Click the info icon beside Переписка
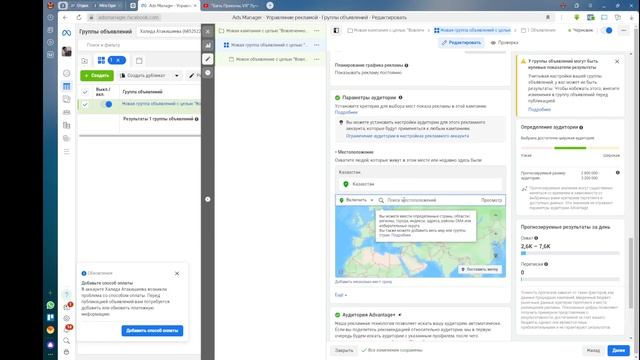 tap(546, 264)
